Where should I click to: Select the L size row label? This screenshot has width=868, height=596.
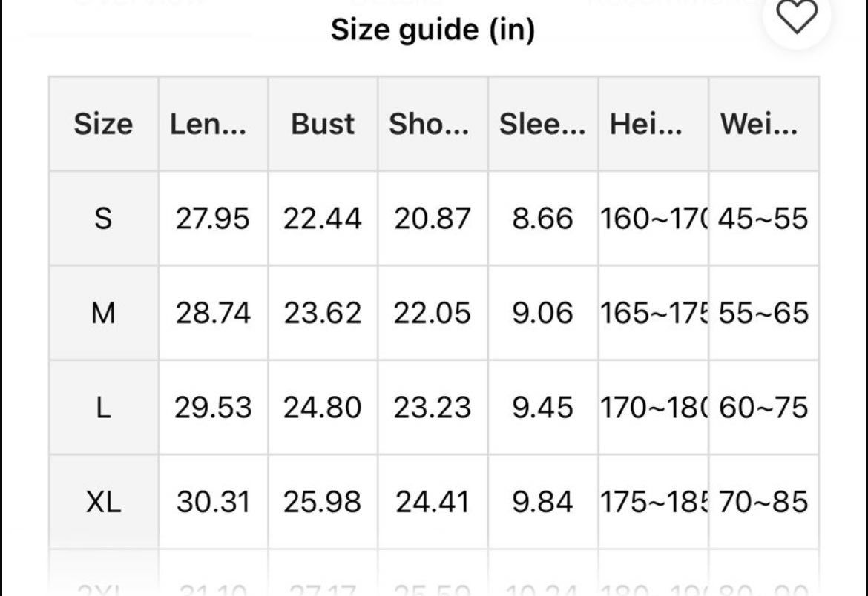click(103, 408)
